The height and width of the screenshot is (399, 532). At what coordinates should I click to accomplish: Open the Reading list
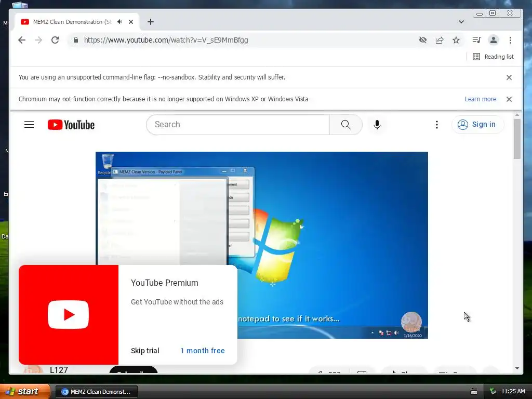494,57
